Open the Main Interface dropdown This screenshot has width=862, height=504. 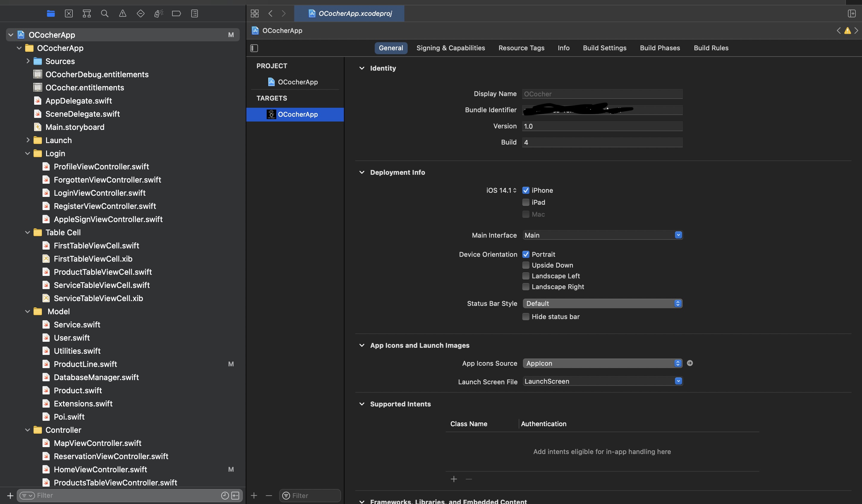(x=678, y=235)
